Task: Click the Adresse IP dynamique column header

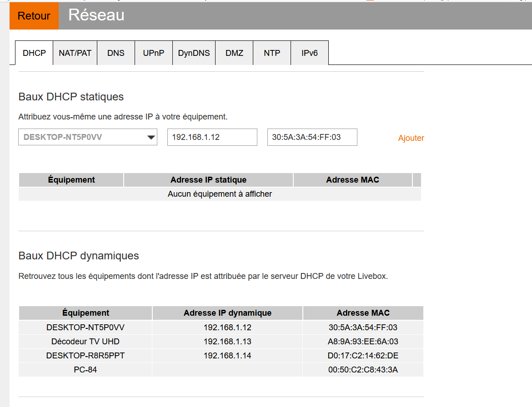Action: pyautogui.click(x=227, y=313)
